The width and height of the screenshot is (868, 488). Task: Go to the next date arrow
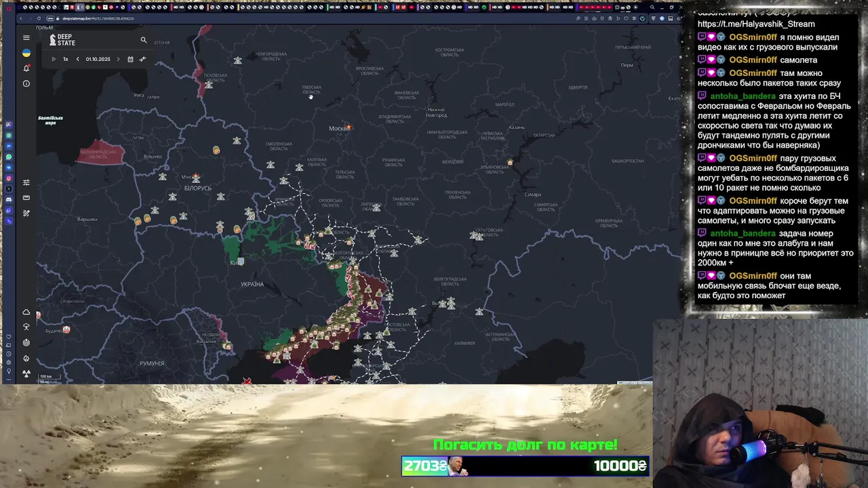[x=118, y=59]
